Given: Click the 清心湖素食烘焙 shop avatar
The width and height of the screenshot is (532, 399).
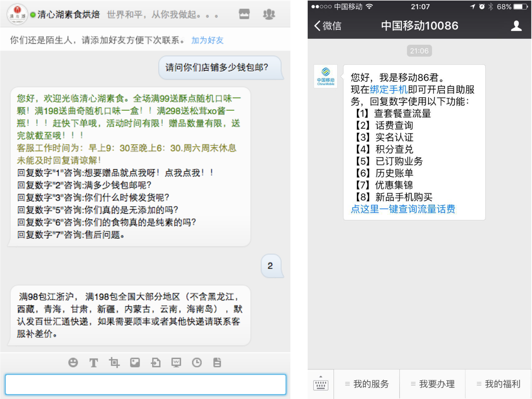Looking at the screenshot, I should point(17,14).
